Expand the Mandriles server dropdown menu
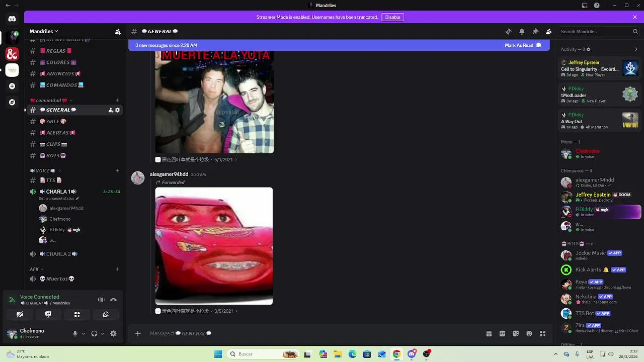 coord(44,31)
